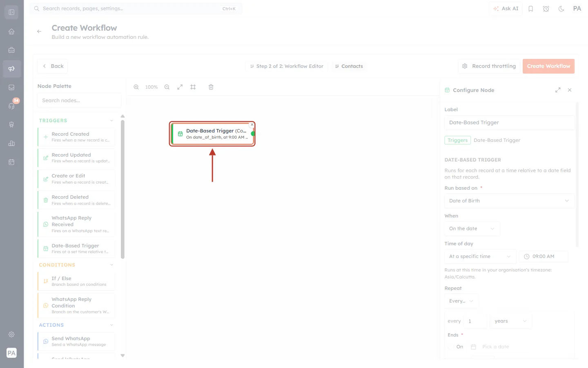The width and height of the screenshot is (588, 368).
Task: Open the settings gear in sidebar
Action: [11, 334]
